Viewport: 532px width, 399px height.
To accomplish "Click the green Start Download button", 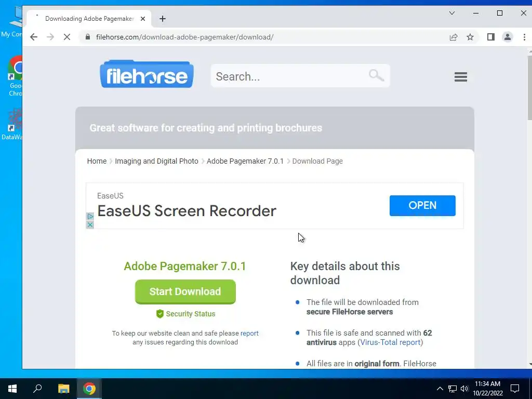I will [x=185, y=291].
